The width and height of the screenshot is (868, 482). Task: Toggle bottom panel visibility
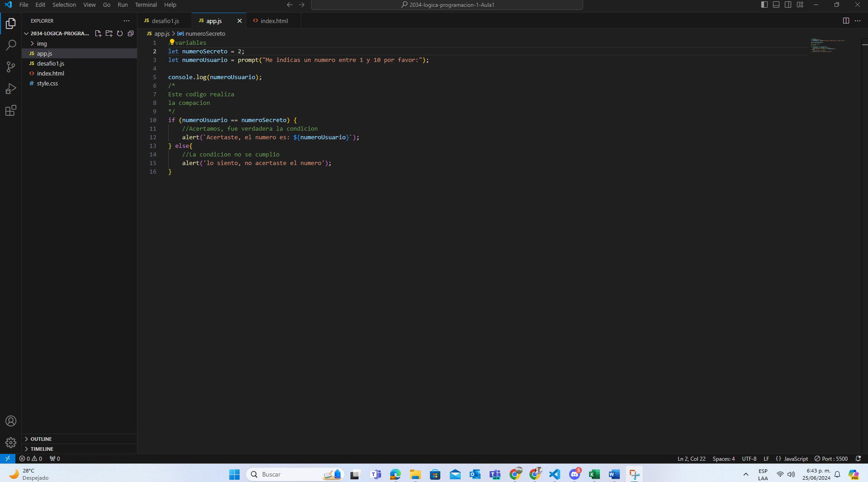[x=776, y=5]
